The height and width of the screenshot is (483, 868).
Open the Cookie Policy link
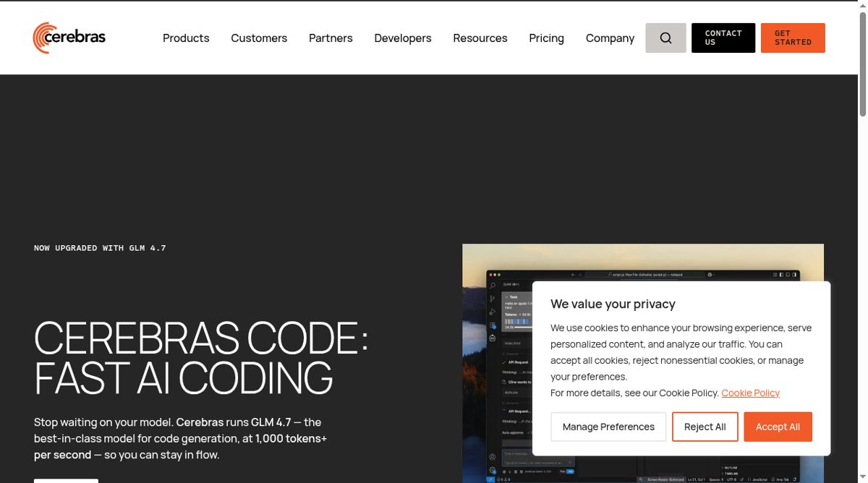[750, 393]
